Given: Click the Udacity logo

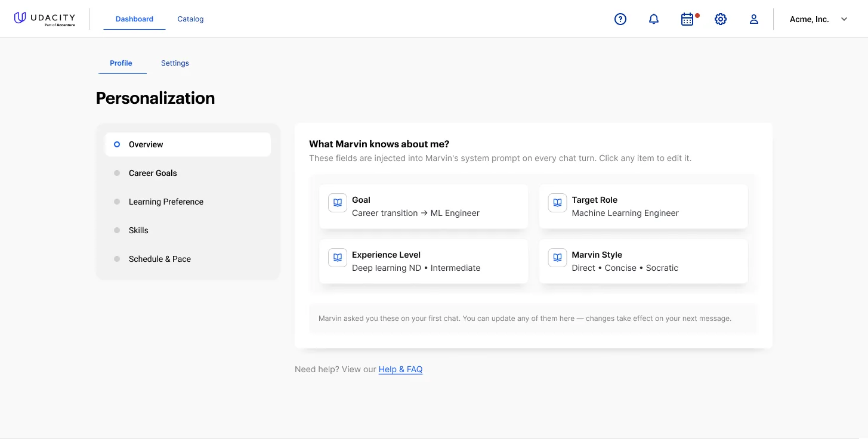Looking at the screenshot, I should (45, 19).
